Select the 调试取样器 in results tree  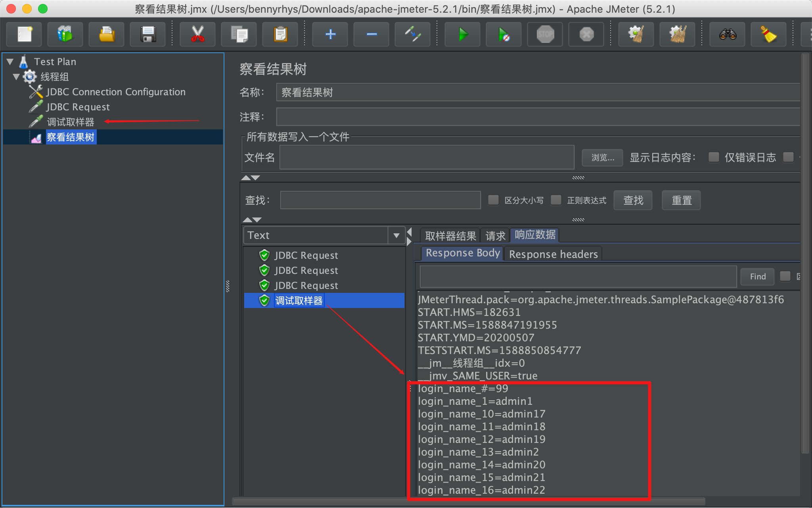click(x=298, y=300)
